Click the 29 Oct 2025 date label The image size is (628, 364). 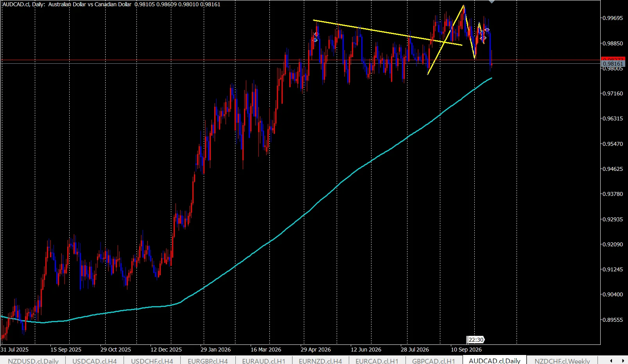(x=116, y=350)
